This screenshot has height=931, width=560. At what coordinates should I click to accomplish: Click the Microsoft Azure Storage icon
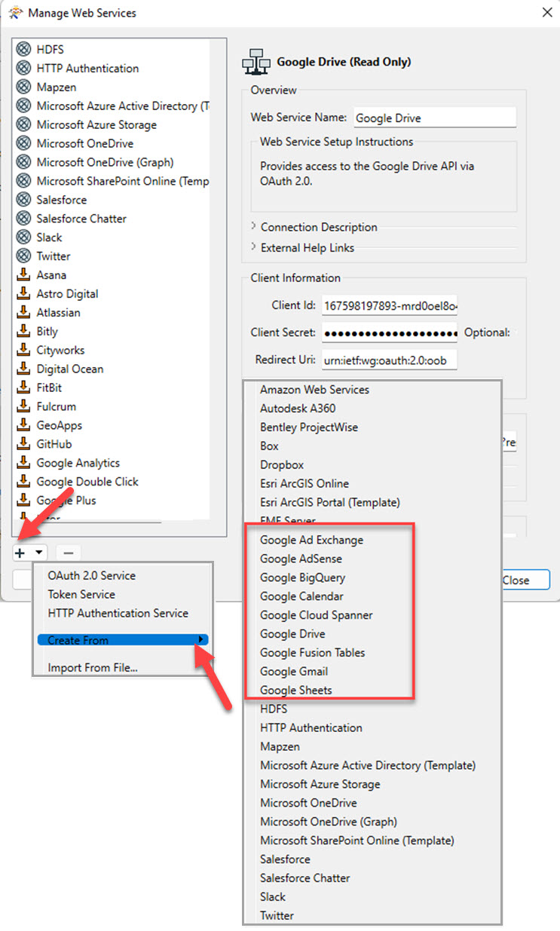click(x=23, y=124)
